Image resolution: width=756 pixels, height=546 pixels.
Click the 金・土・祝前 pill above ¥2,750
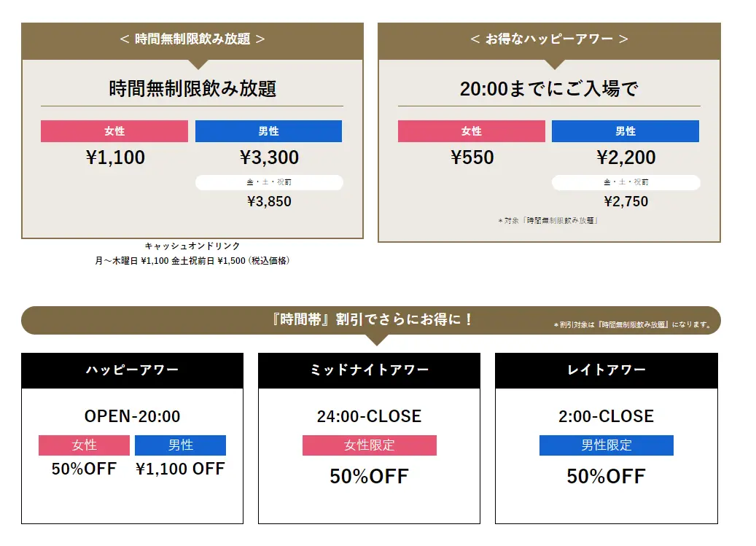click(x=626, y=182)
